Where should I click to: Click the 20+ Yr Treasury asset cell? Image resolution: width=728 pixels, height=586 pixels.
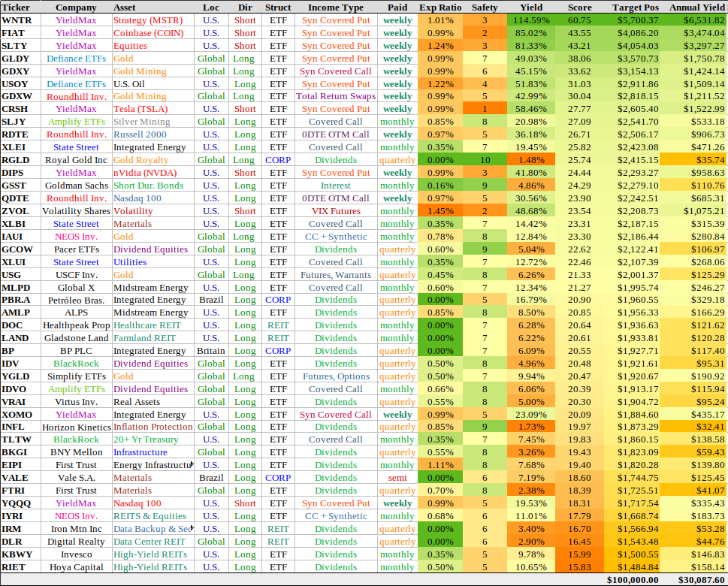(x=153, y=439)
